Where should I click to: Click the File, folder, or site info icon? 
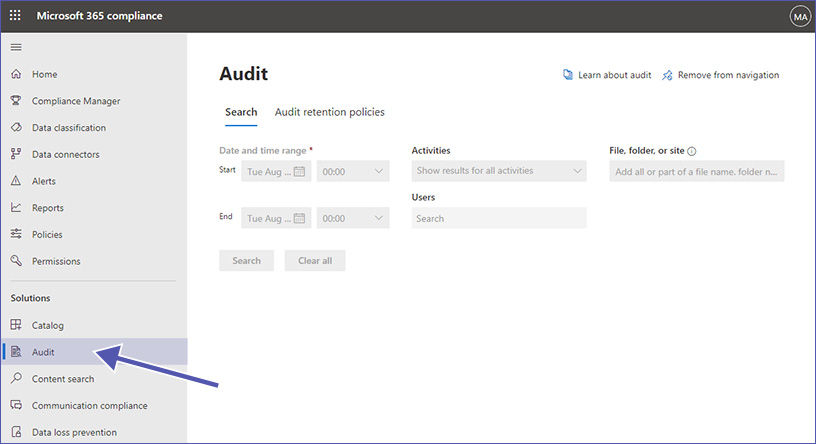point(692,151)
